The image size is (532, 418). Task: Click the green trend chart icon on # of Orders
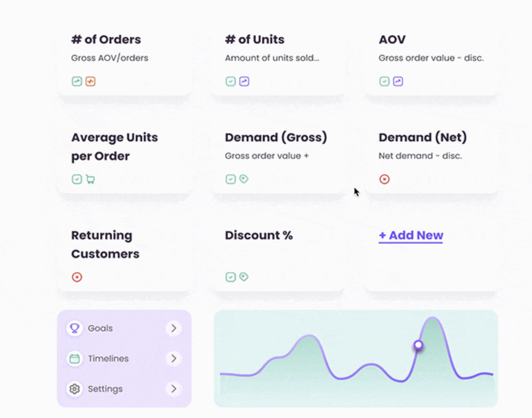[x=77, y=81]
